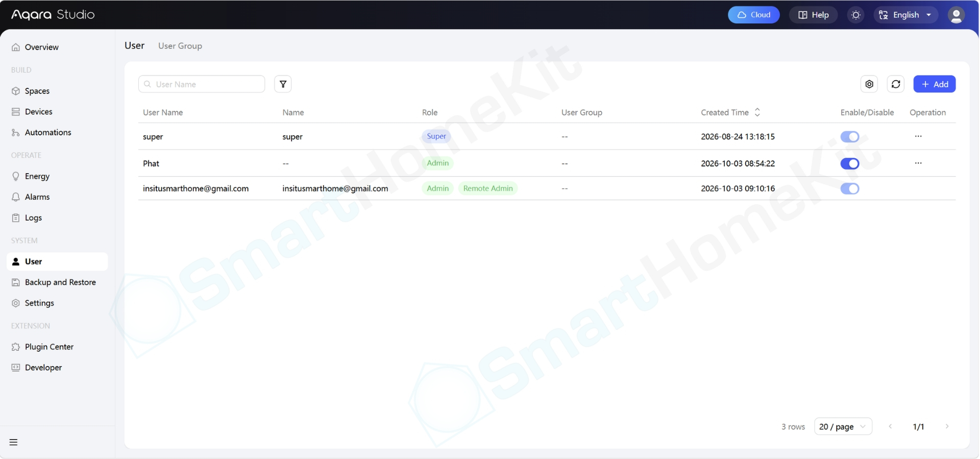Screen dimensions: 980x459
Task: Open Logs page
Action: (57, 218)
